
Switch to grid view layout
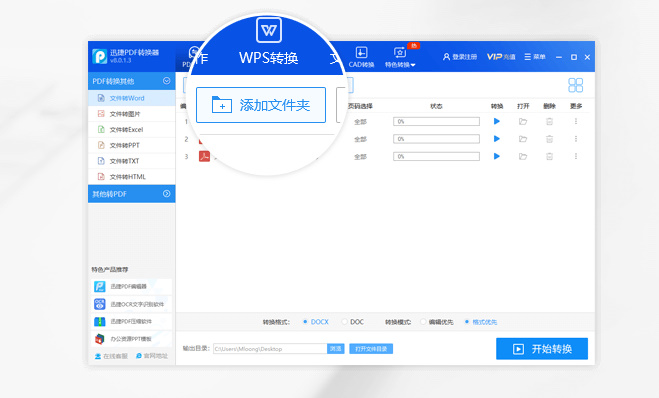click(x=575, y=85)
